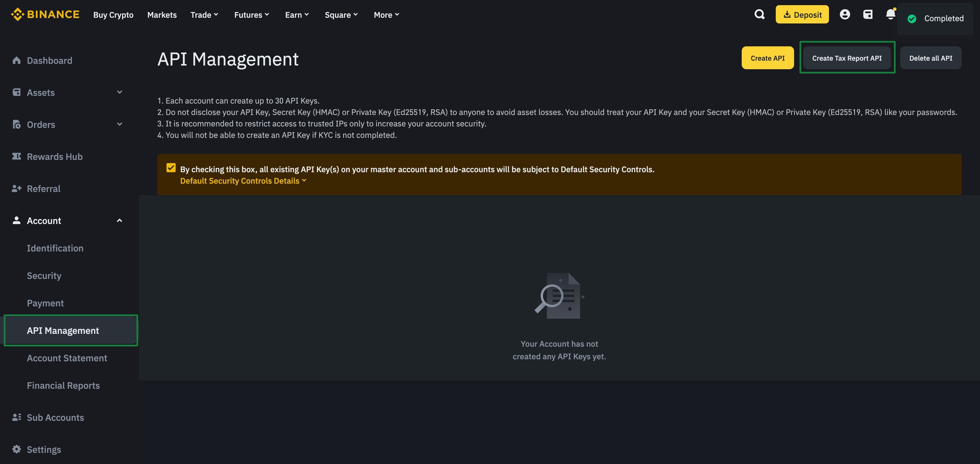Open the wallet icon in header
This screenshot has width=980, height=464.
(868, 15)
